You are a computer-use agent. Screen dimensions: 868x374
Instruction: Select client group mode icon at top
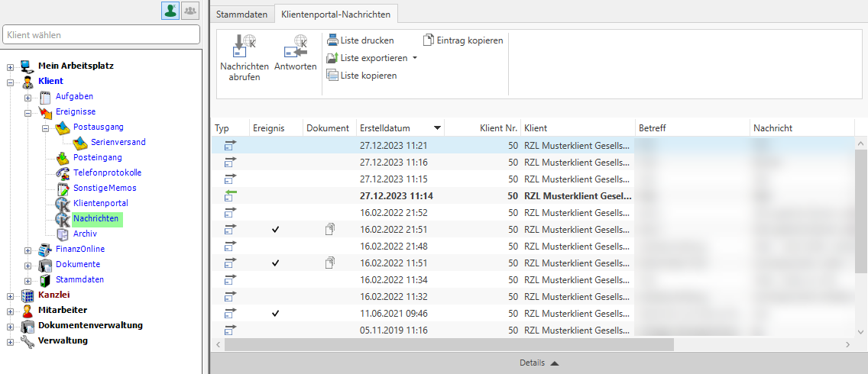(x=189, y=11)
